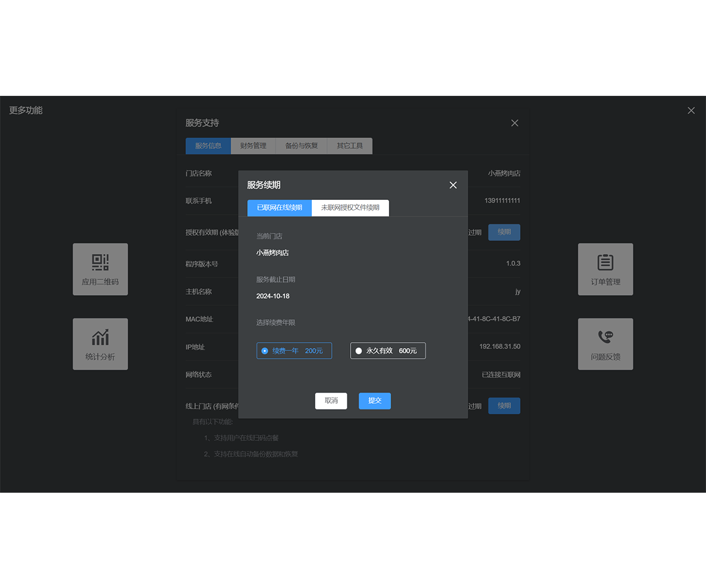Open the 应用二维码 QR code tile
Screen dimensions: 706x588
click(100, 269)
